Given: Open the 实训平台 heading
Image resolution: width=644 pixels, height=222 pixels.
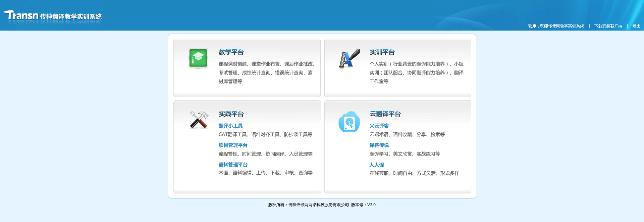Looking at the screenshot, I should 382,52.
